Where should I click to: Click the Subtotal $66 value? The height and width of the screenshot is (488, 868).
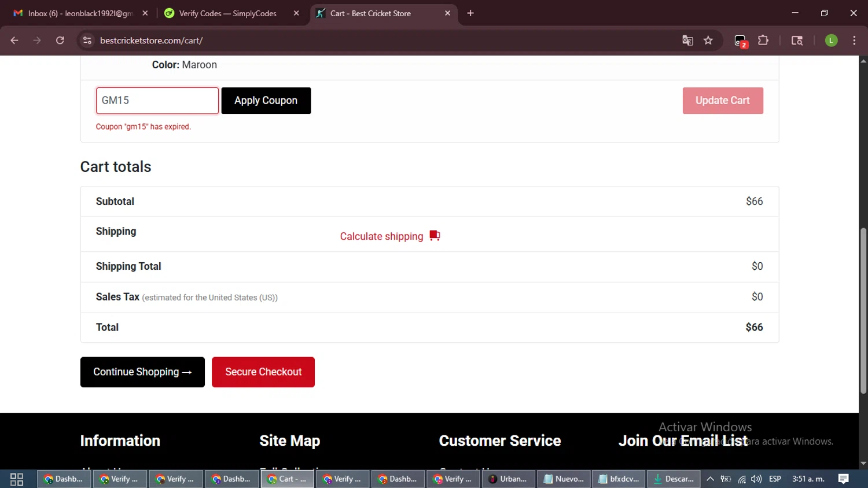pos(754,201)
